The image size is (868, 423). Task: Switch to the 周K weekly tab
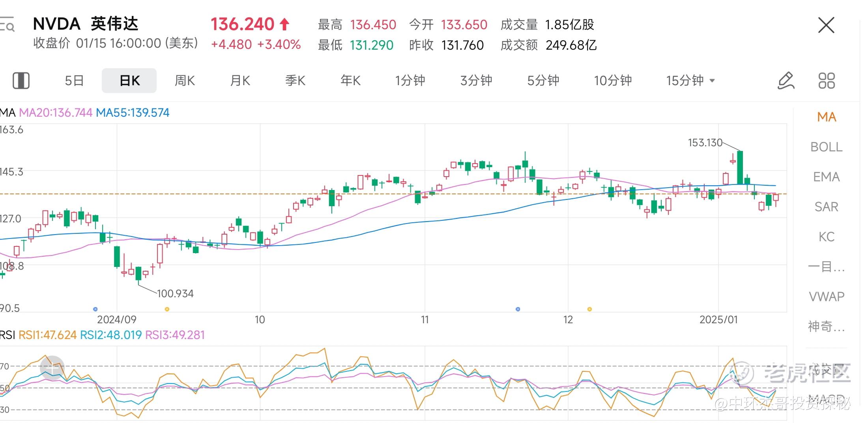(x=185, y=80)
